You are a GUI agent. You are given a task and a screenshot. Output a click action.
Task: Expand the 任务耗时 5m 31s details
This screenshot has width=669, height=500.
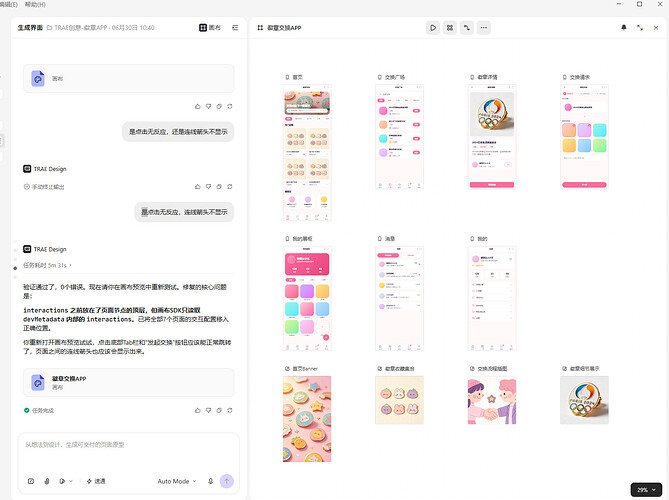coord(47,265)
